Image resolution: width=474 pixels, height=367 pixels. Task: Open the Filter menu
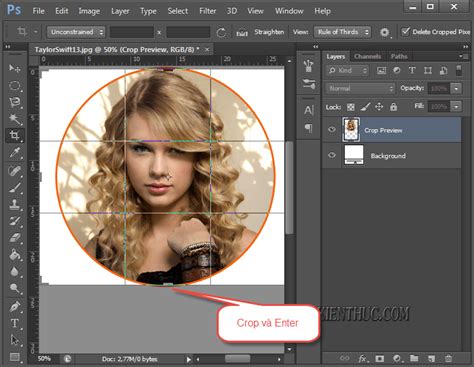[x=207, y=11]
